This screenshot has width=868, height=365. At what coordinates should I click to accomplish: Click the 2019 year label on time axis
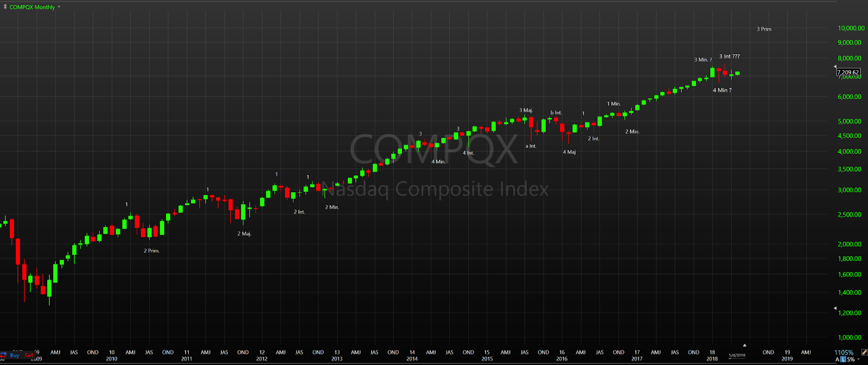tap(787, 358)
